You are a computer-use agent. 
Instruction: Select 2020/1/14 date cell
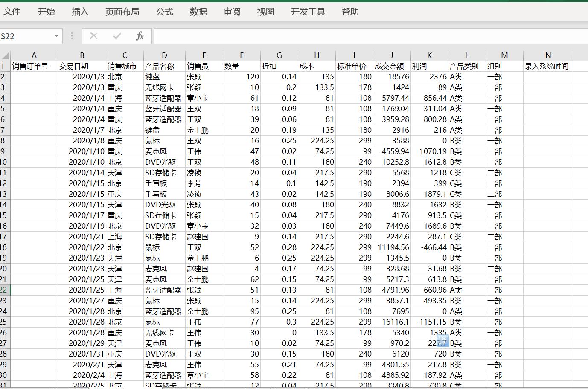pyautogui.click(x=82, y=173)
